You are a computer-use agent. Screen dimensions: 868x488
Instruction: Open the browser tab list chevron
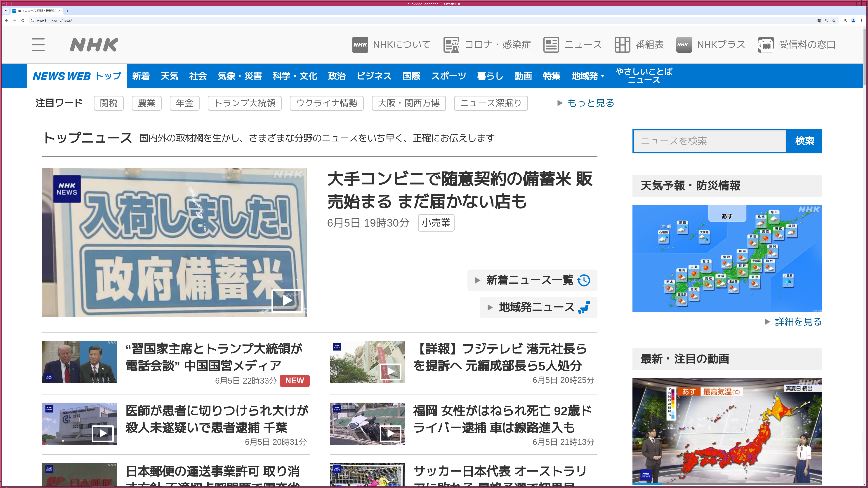6,11
